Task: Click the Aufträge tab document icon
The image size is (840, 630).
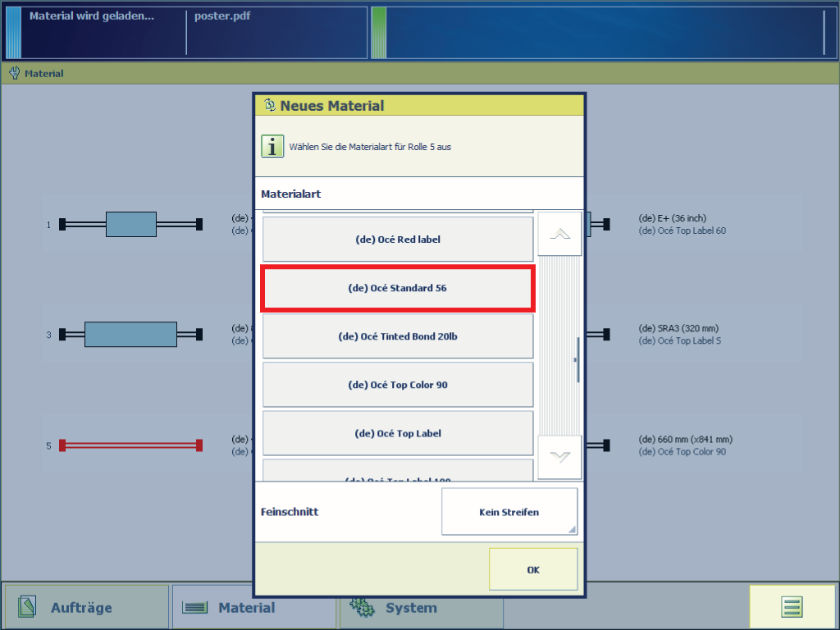Action: [x=27, y=607]
